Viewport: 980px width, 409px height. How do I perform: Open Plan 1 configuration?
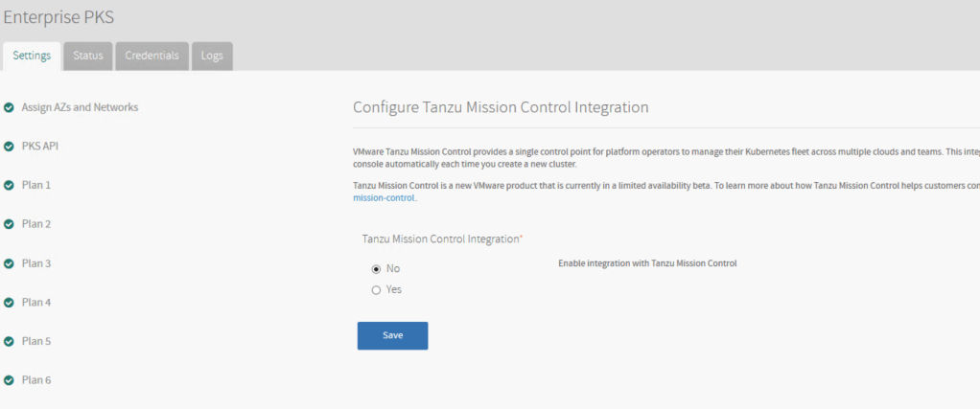click(x=36, y=185)
